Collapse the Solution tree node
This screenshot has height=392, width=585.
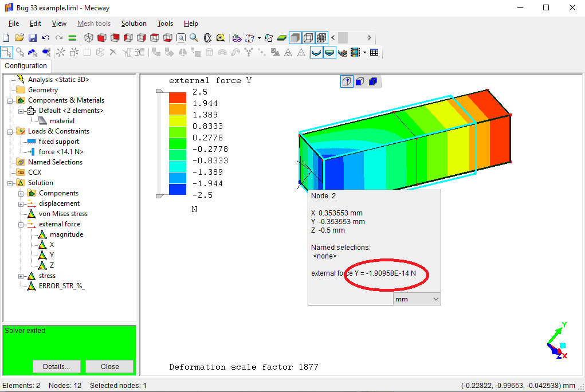pos(10,183)
